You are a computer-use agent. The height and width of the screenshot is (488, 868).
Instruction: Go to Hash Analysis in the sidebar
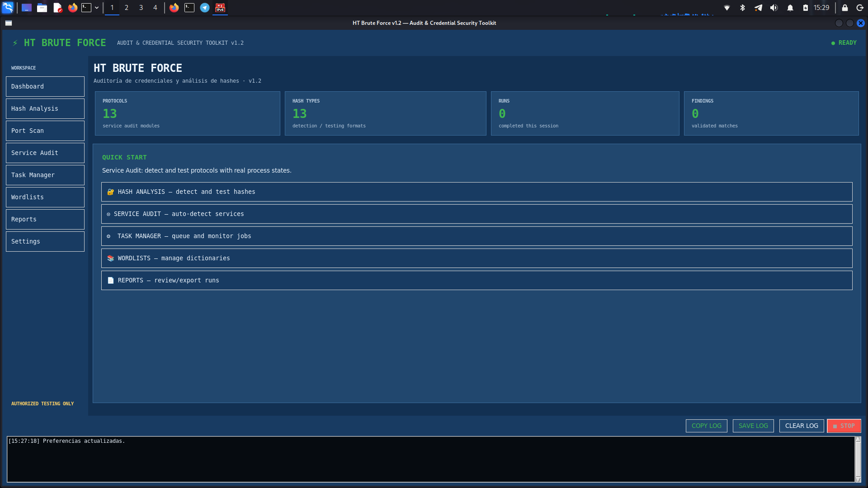pyautogui.click(x=45, y=108)
